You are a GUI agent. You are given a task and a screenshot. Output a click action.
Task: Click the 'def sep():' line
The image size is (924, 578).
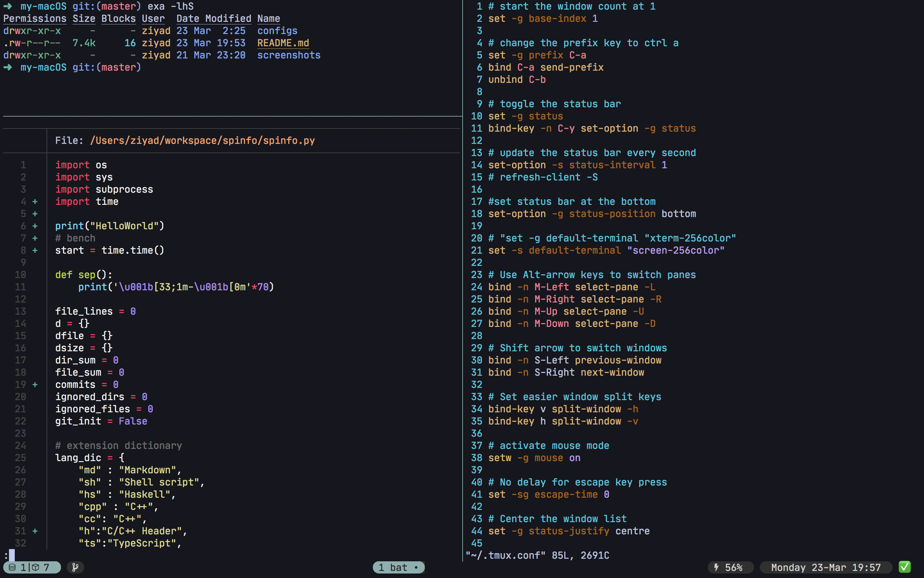tap(84, 275)
